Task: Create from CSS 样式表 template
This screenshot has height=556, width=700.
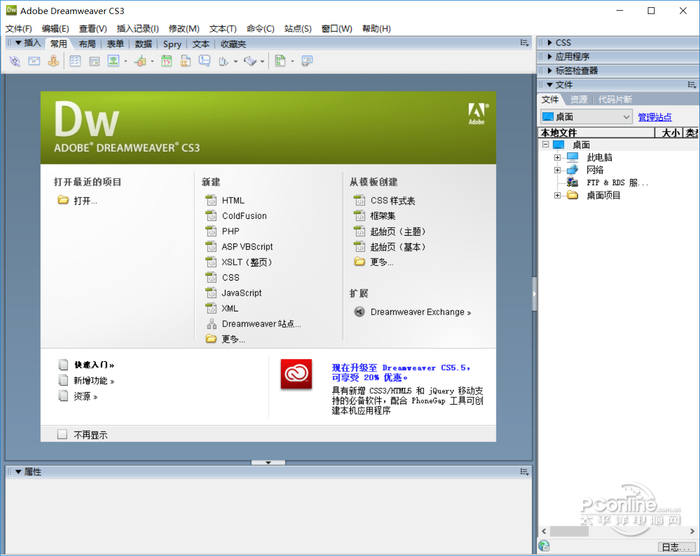Action: [x=392, y=201]
